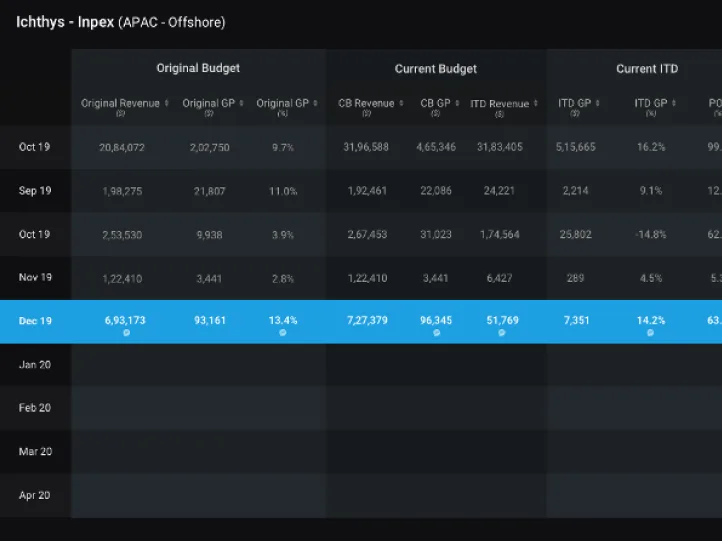Click sort arrows beside ITD GP (%)

[674, 103]
